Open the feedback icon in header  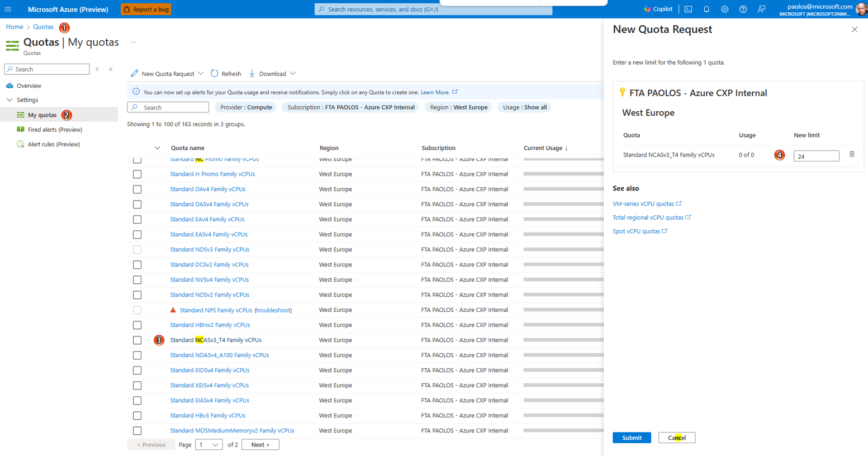coord(761,9)
